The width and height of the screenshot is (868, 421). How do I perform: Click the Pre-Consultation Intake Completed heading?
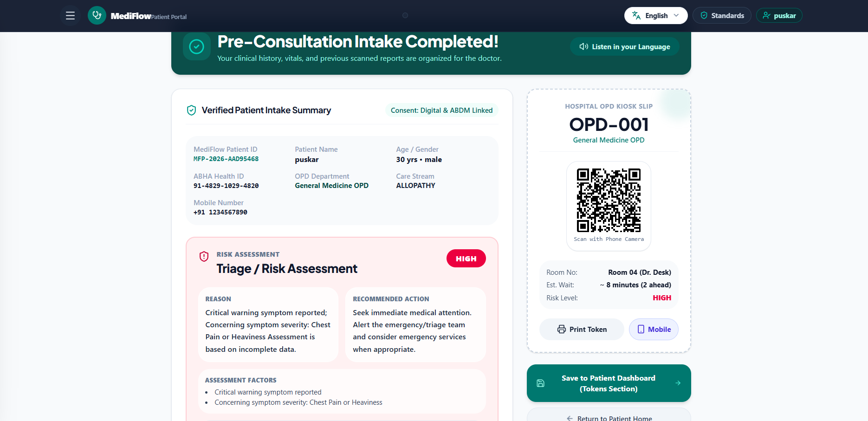coord(358,42)
